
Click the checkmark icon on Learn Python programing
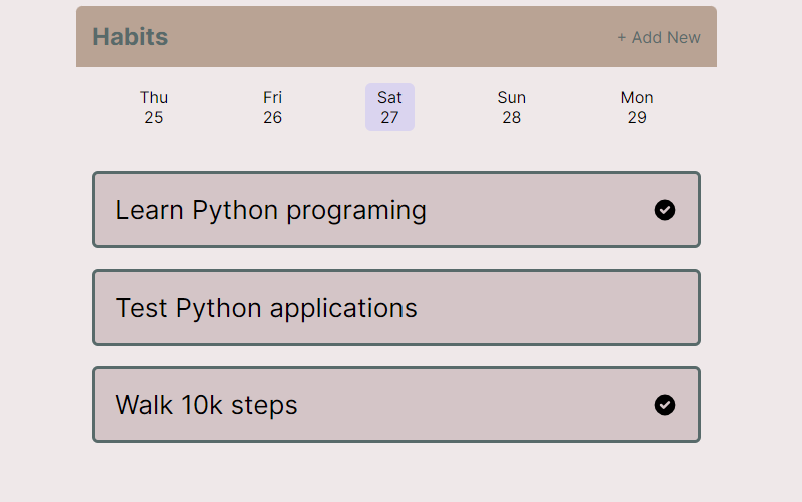point(664,210)
